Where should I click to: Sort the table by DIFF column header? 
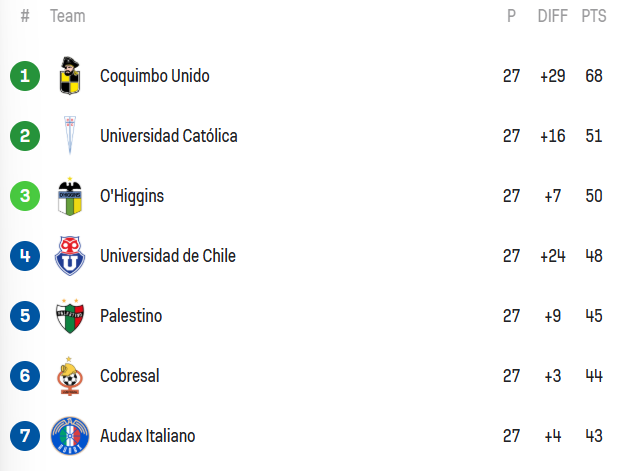pyautogui.click(x=552, y=16)
